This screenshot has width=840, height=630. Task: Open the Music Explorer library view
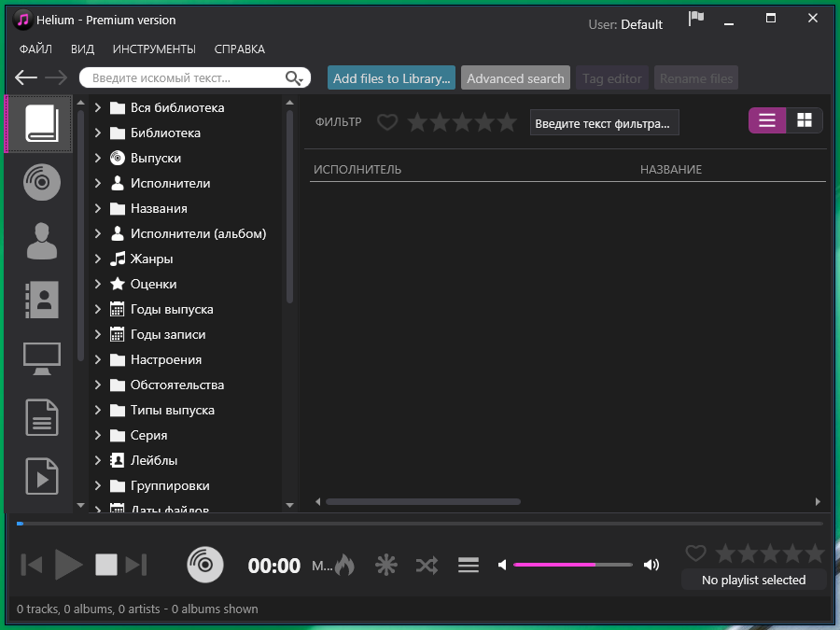coord(38,122)
